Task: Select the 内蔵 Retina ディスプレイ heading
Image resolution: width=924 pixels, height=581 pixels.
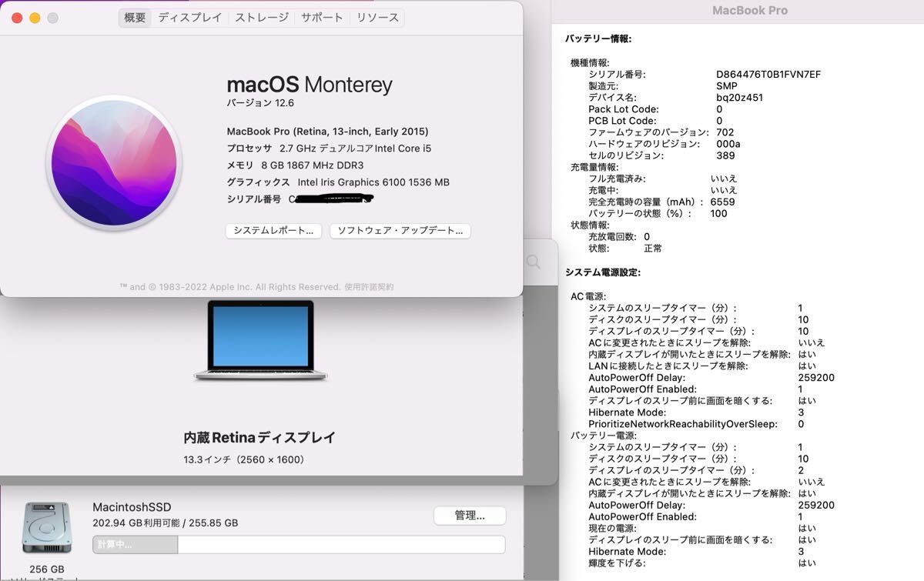Action: pos(259,438)
